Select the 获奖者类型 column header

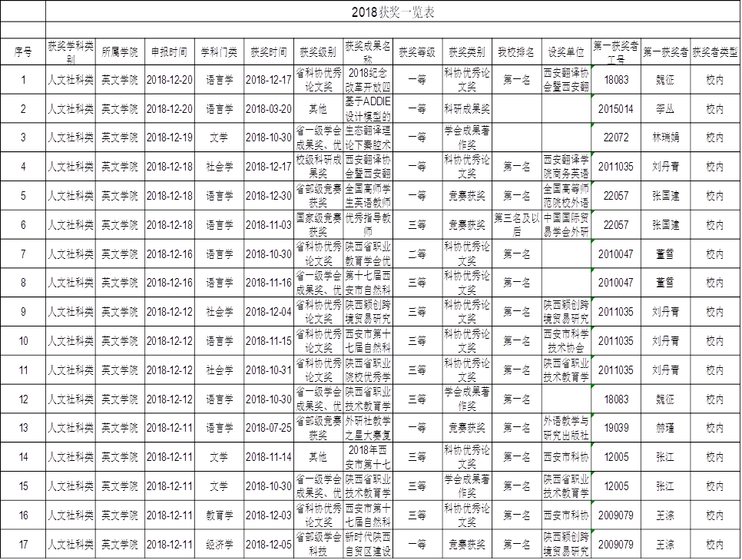714,51
